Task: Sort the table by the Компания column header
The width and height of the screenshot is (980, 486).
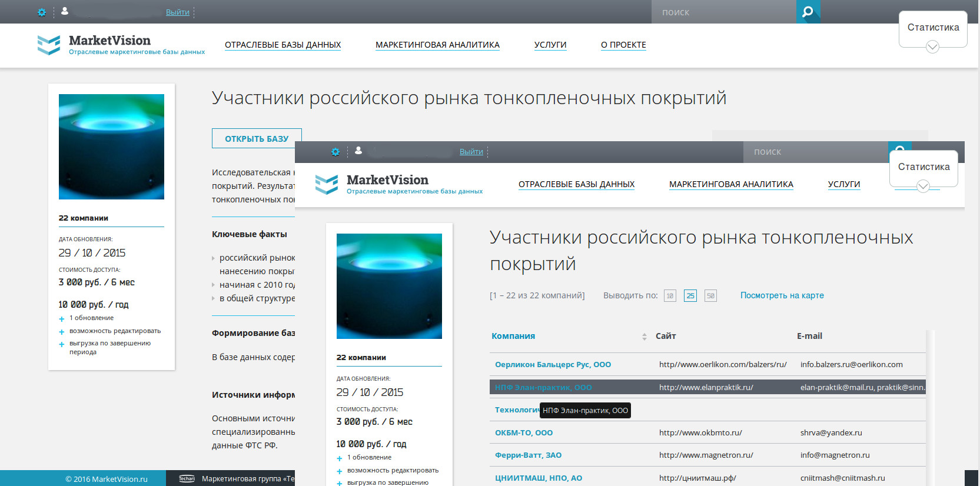Action: pyautogui.click(x=513, y=336)
